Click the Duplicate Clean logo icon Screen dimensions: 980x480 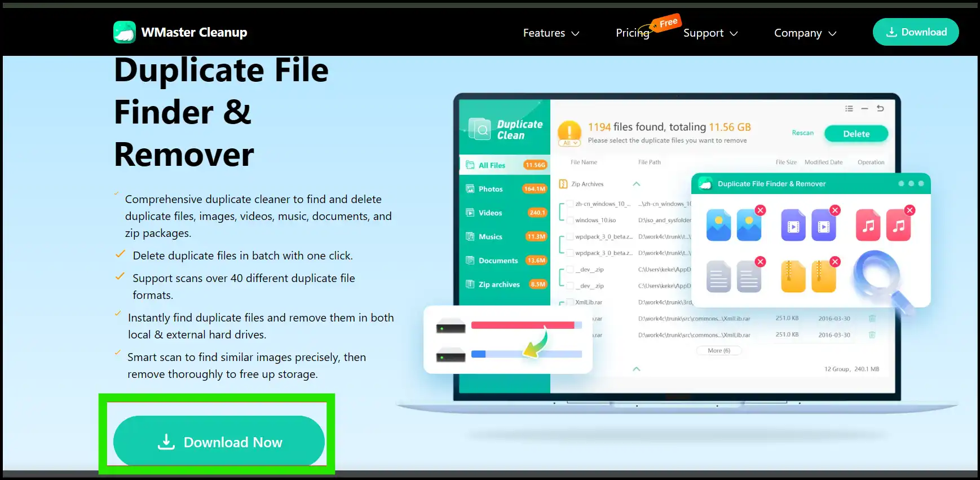[480, 129]
